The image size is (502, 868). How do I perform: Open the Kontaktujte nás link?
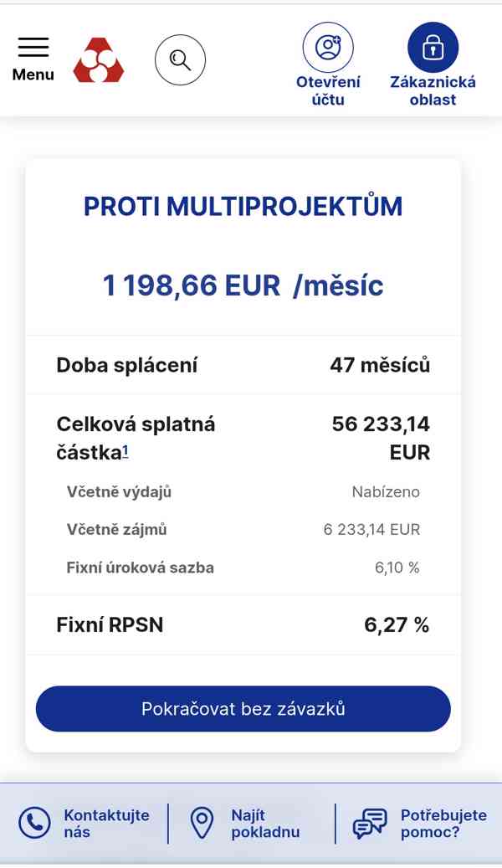click(x=106, y=824)
